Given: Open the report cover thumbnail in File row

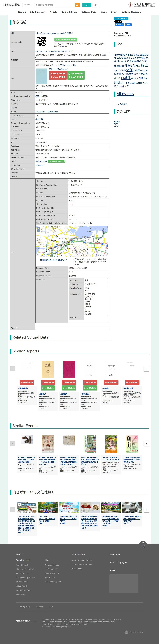Looking at the screenshot, I should [42, 76].
